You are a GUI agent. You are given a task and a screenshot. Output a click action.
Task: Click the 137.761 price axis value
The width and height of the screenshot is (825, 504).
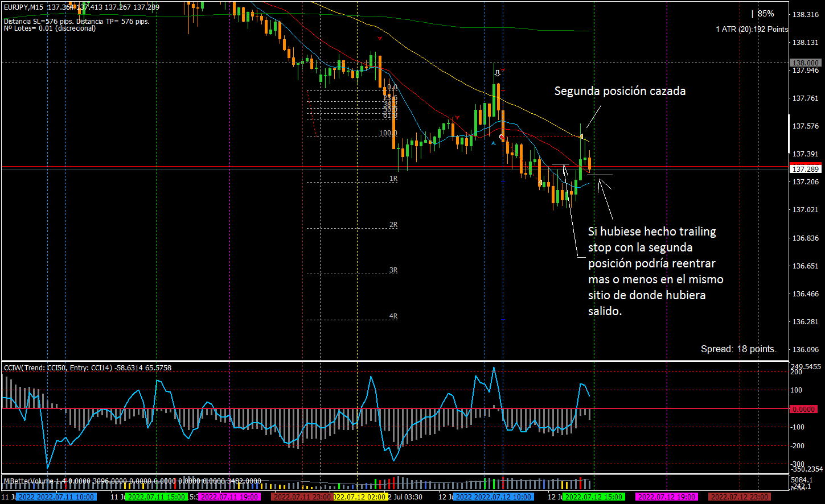[x=806, y=98]
